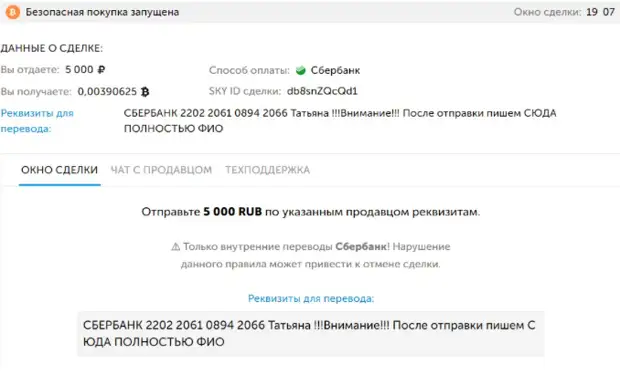
Task: Click the 5 000 amount you give
Action: pos(79,70)
